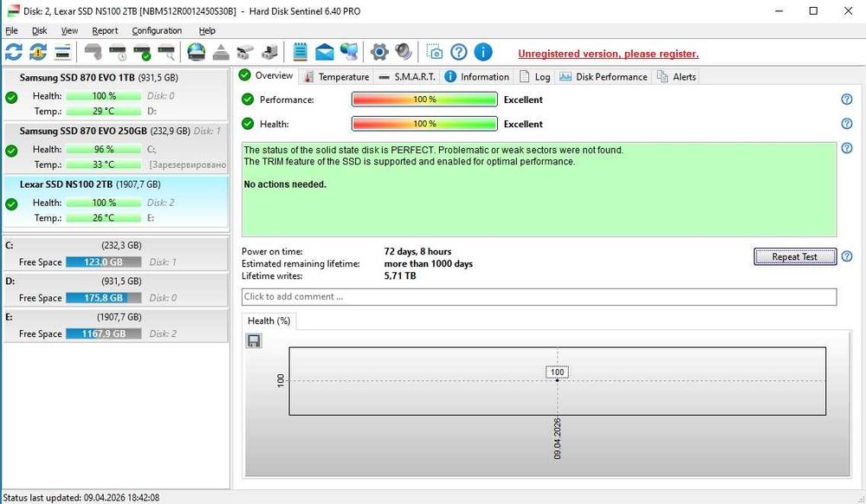Switch to the Alerts tab
Viewport: 866px width, 504px height.
(x=676, y=77)
